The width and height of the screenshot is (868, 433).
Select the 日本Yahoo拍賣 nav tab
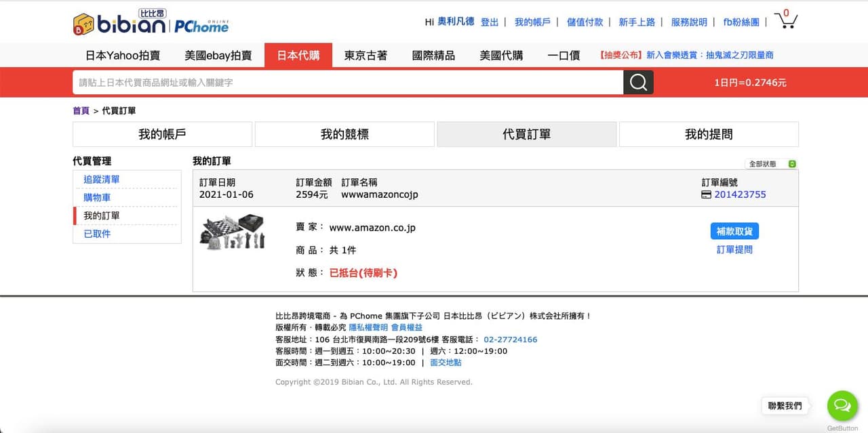[123, 56]
